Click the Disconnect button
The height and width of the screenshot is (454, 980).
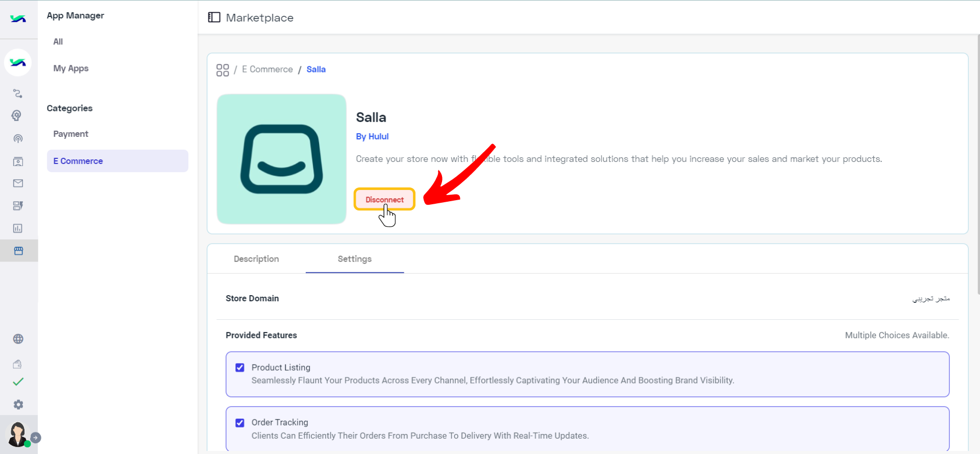[x=384, y=199]
